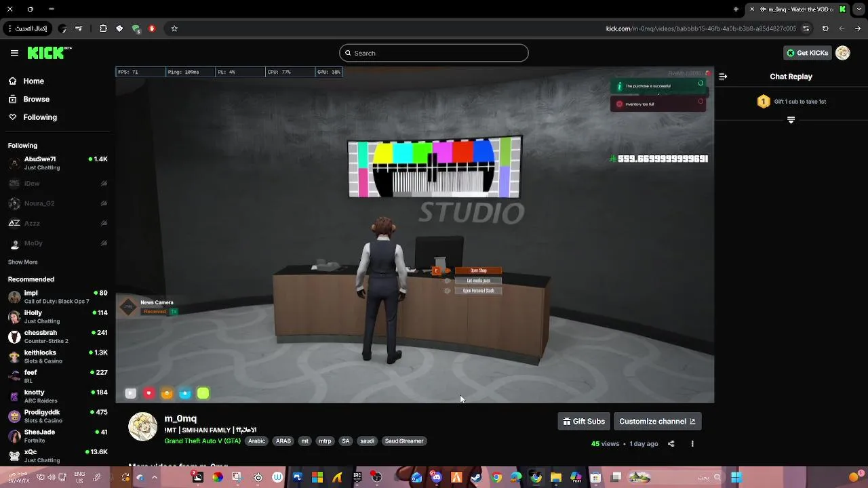This screenshot has width=868, height=488.
Task: Open the feef recommended channel
Action: point(58,376)
